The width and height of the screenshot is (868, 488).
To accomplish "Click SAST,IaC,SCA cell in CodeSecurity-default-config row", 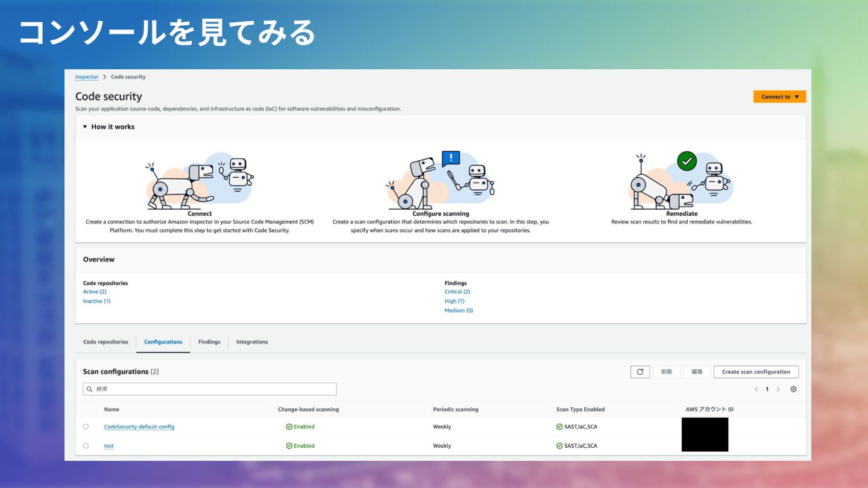I will tap(577, 427).
